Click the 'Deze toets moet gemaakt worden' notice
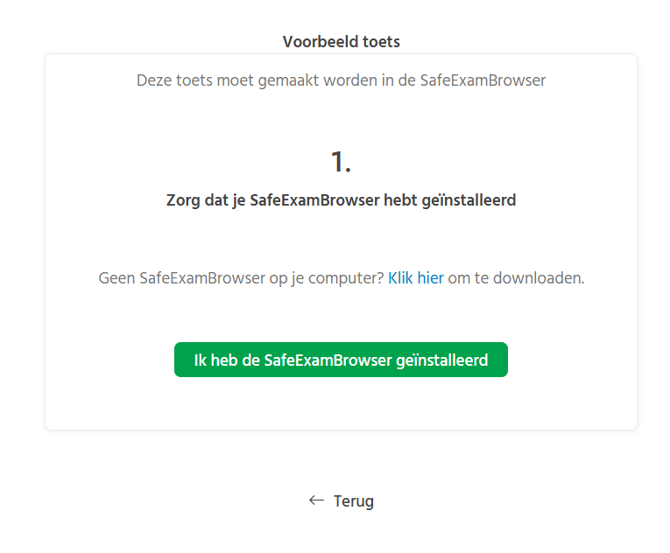670x553 pixels. (x=341, y=81)
